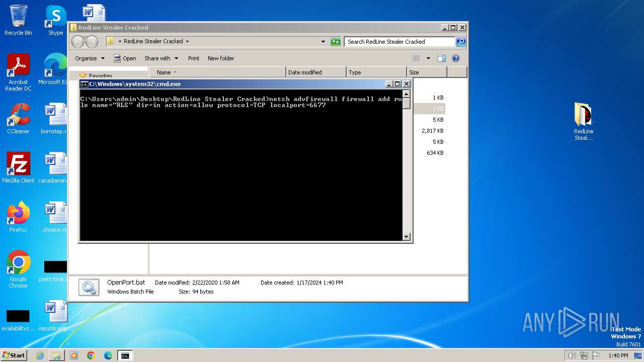
Task: Open cmd.exe title bar system icon
Action: coord(85,84)
